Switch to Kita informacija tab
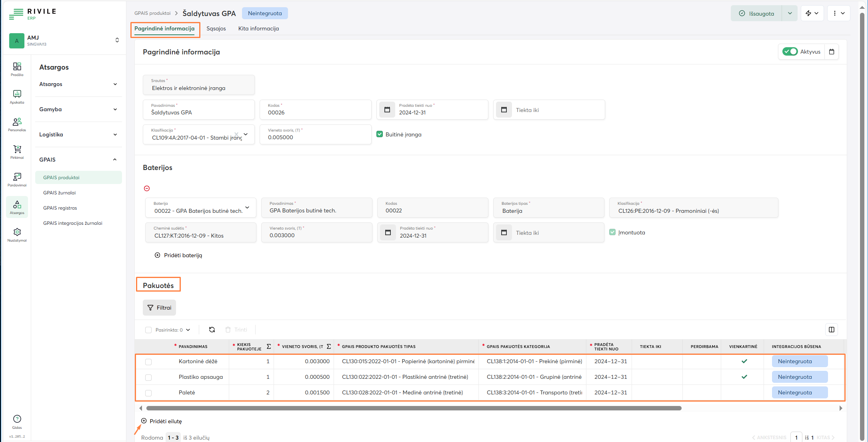The height and width of the screenshot is (442, 868). point(258,28)
